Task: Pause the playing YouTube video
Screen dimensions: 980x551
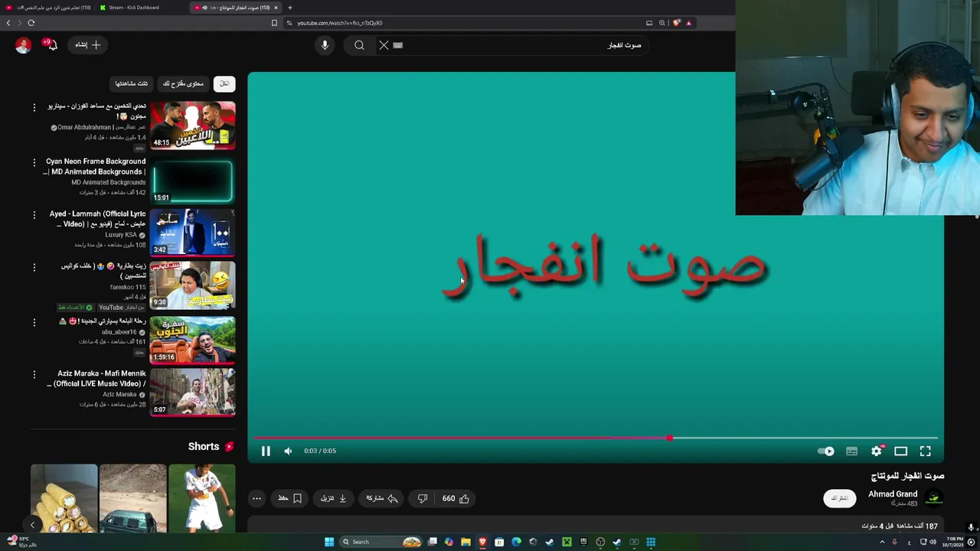Action: (x=266, y=451)
